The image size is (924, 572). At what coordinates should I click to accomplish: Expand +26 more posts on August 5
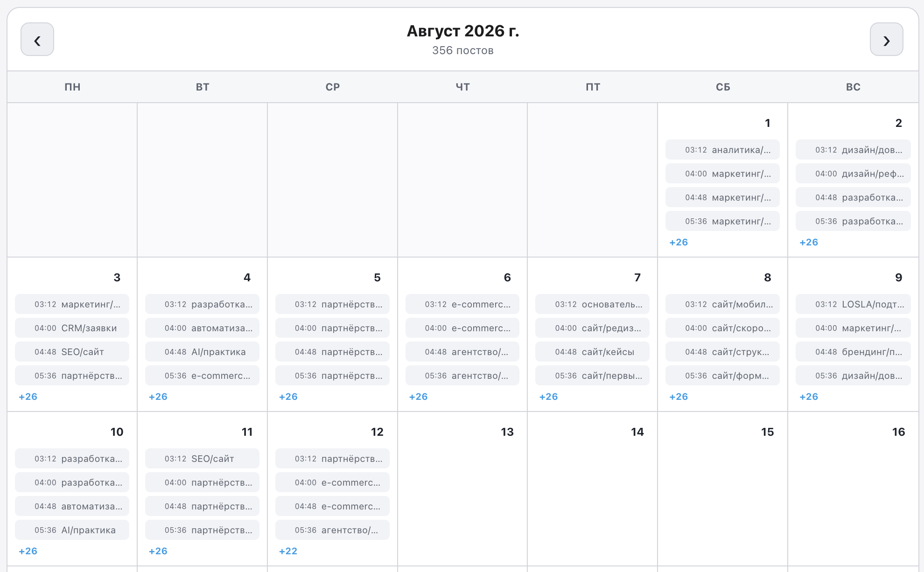tap(288, 397)
